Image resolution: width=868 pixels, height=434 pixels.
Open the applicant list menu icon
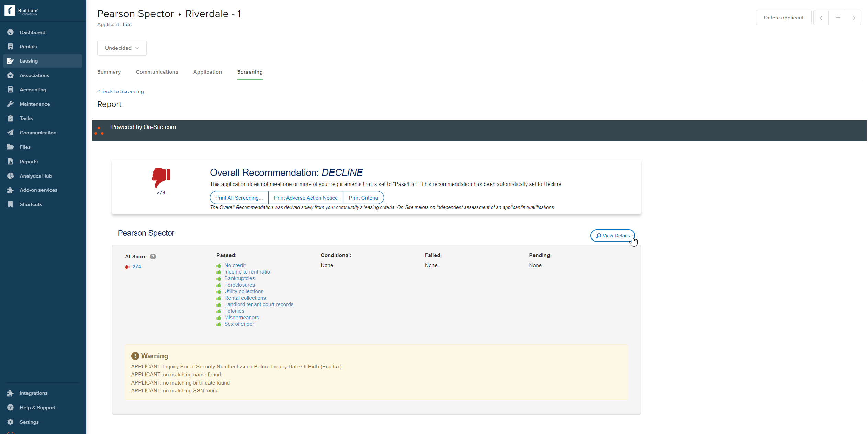coord(837,17)
